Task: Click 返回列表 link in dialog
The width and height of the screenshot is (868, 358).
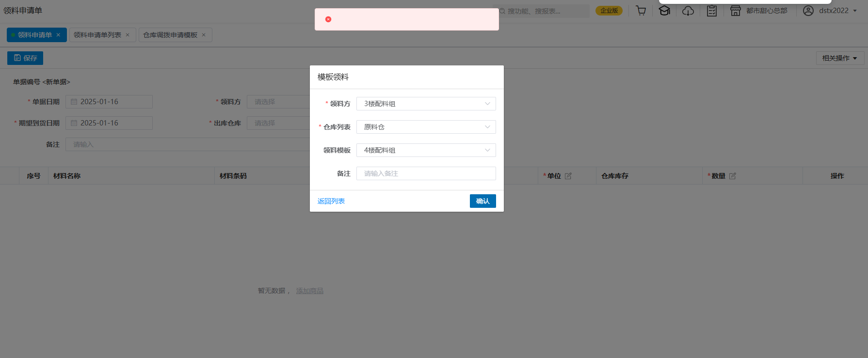Action: [x=331, y=201]
